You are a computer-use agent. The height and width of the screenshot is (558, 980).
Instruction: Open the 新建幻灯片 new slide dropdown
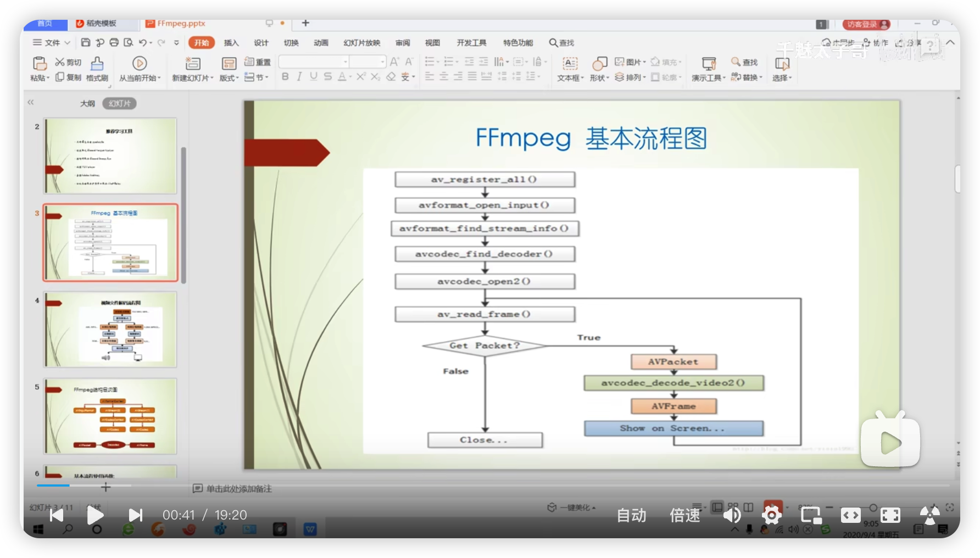pyautogui.click(x=192, y=77)
